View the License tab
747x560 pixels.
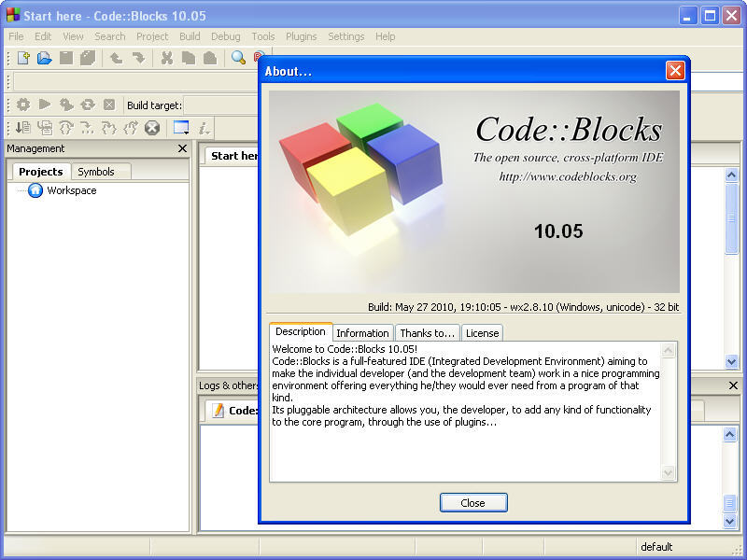(482, 332)
